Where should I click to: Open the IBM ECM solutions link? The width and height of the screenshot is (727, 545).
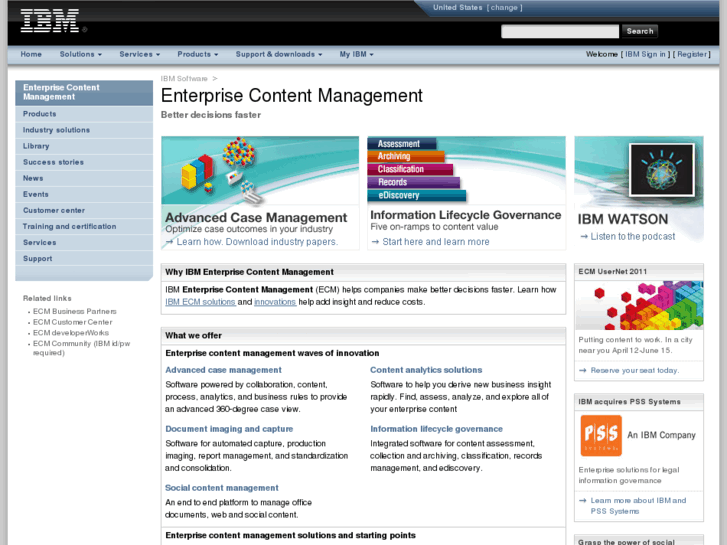(200, 302)
